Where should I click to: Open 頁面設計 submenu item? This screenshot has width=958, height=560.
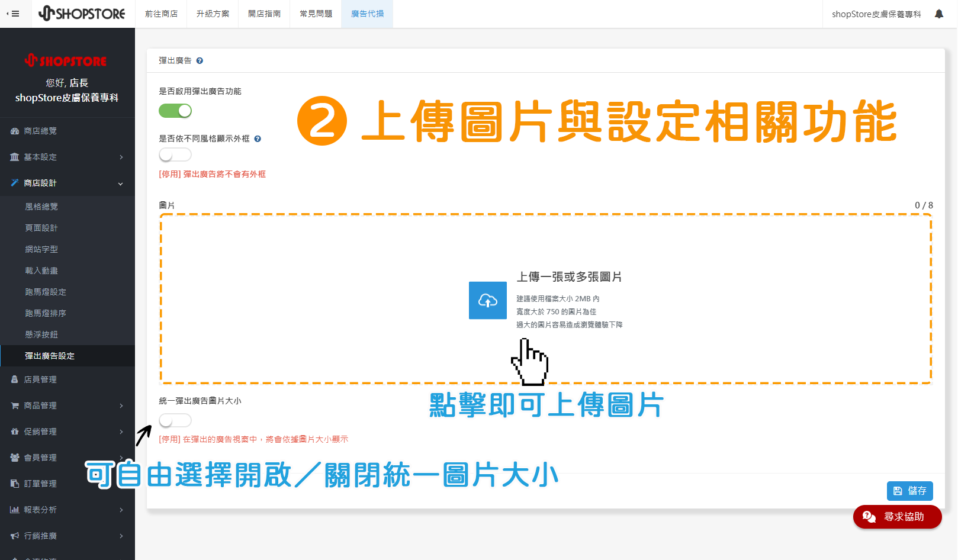tap(41, 228)
